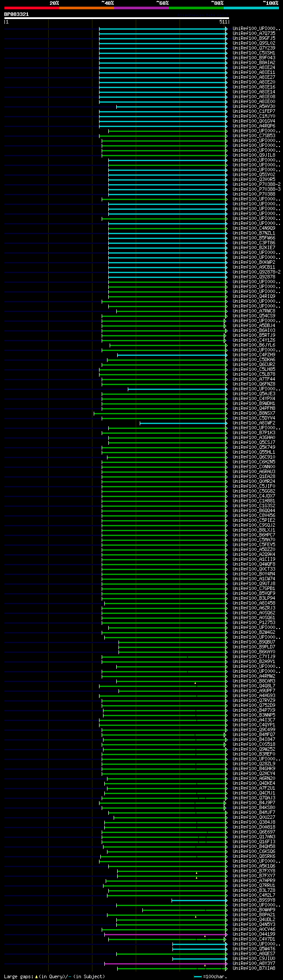Click the orange ~40% legend segment
This screenshot has width=283, height=980.
tap(87, 8)
